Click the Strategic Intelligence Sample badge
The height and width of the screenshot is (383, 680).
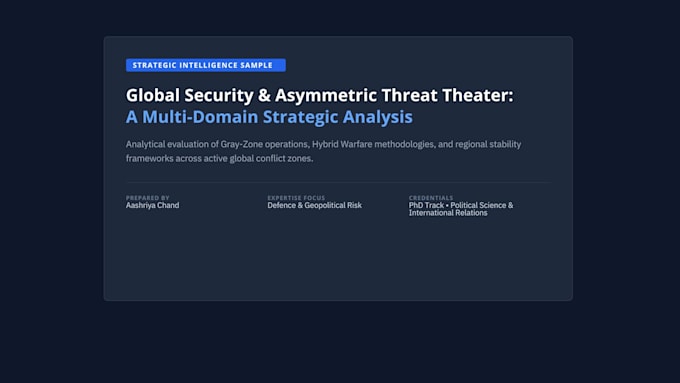[x=206, y=65]
